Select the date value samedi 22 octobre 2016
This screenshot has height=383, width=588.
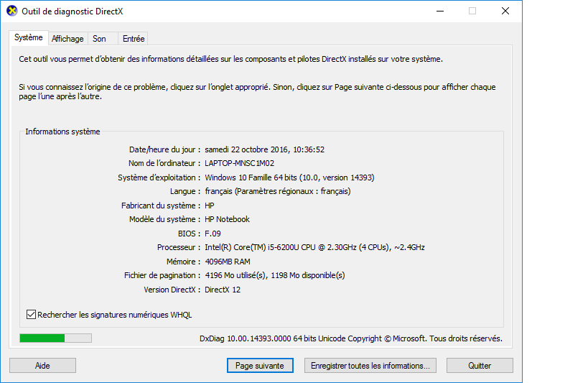point(264,149)
